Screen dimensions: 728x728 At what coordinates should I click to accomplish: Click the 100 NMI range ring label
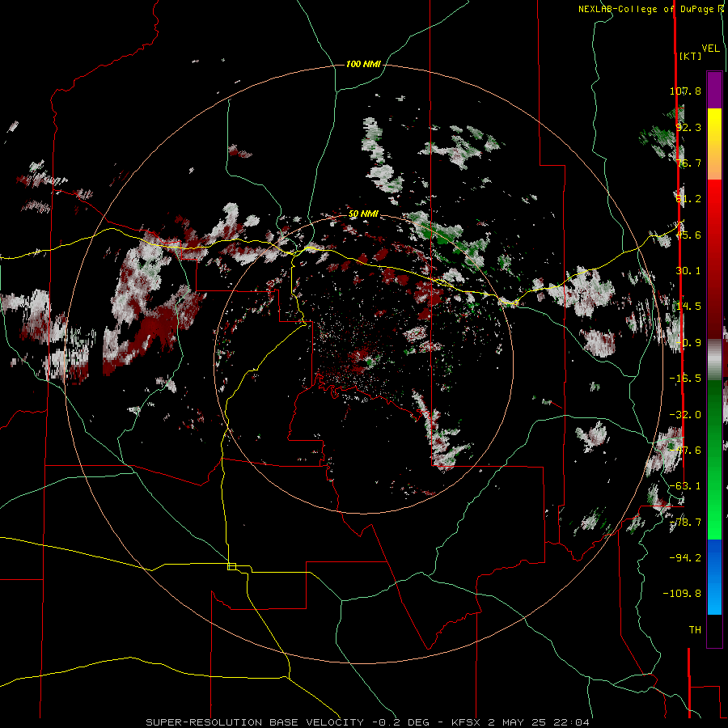pyautogui.click(x=363, y=64)
